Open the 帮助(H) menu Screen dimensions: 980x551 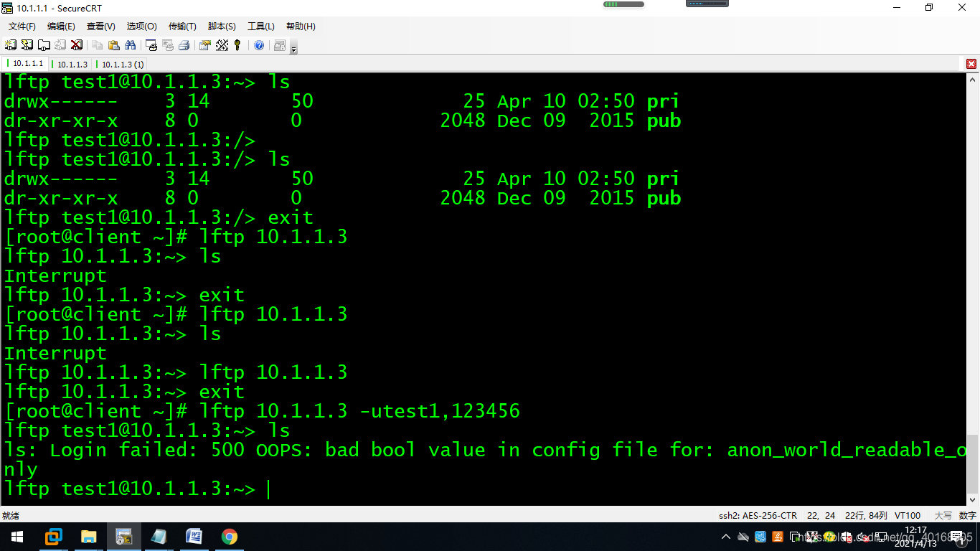click(301, 27)
